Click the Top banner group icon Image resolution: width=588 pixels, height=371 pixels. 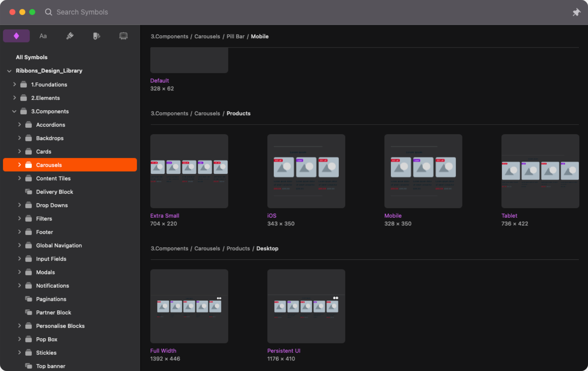29,366
